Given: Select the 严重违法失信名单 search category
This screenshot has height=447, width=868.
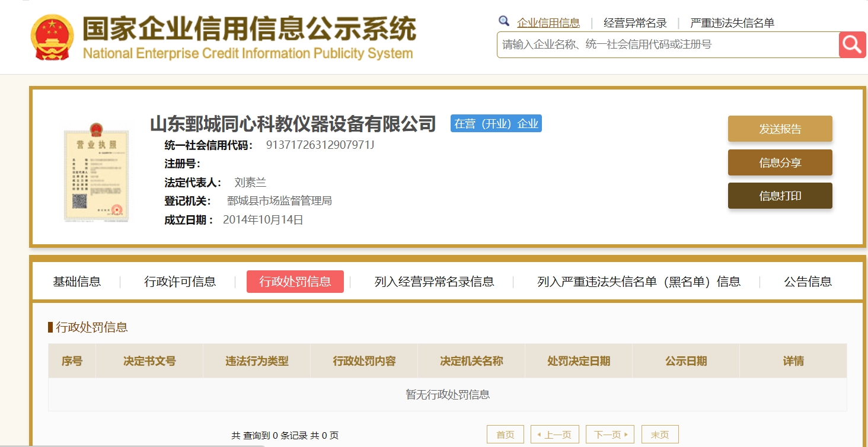Looking at the screenshot, I should 732,23.
